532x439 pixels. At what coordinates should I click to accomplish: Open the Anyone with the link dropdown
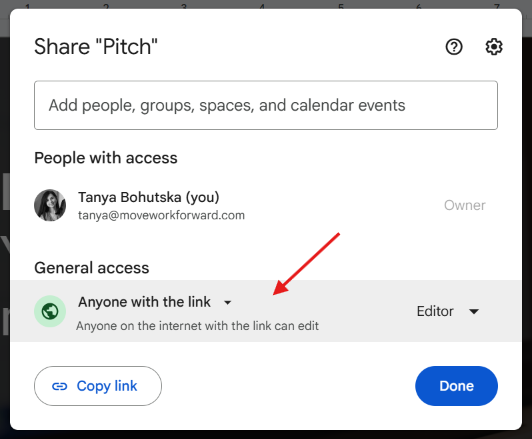click(x=155, y=302)
